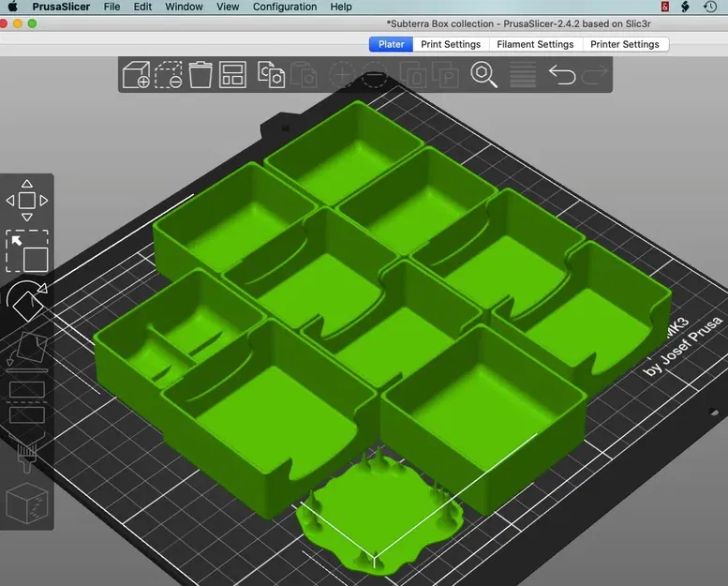Select the Scale gizmo tool
This screenshot has height=586, width=728.
coord(27,251)
